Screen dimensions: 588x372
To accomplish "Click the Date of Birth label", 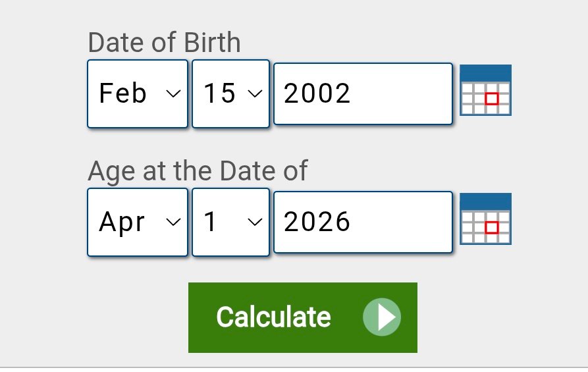I will (164, 43).
